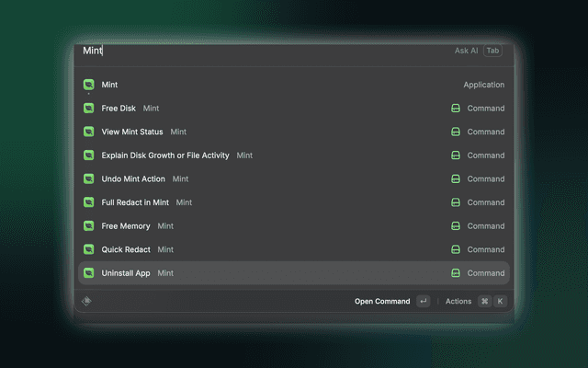Select the Undo Mint Action command
This screenshot has width=588, height=368.
click(294, 178)
